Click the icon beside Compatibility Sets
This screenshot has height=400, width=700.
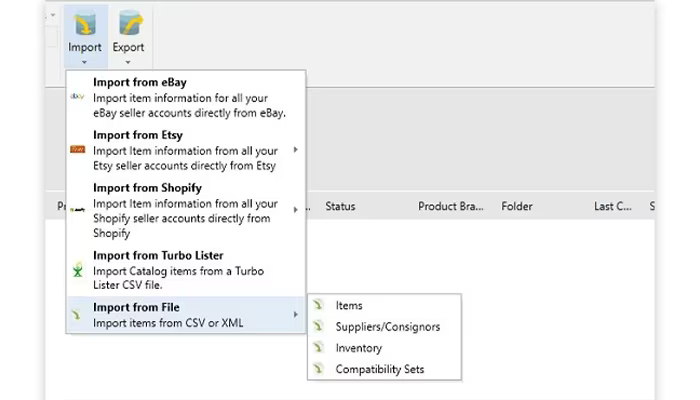[x=318, y=369]
